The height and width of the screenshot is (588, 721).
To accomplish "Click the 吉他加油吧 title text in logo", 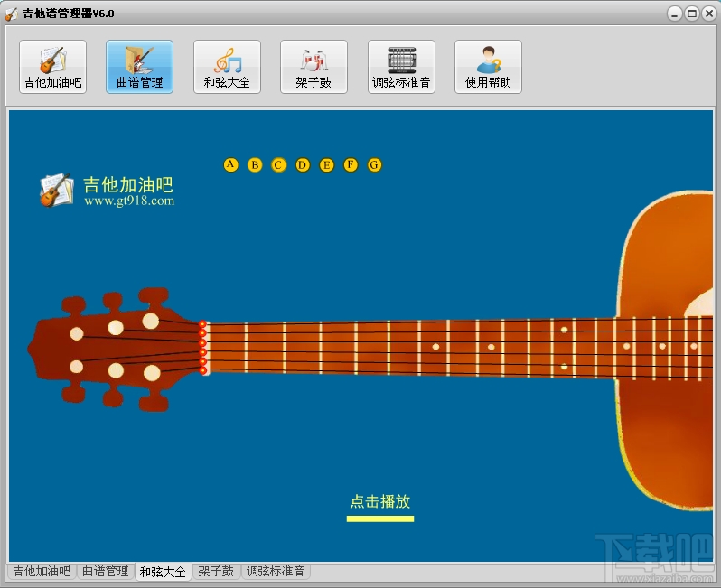I will pyautogui.click(x=127, y=185).
